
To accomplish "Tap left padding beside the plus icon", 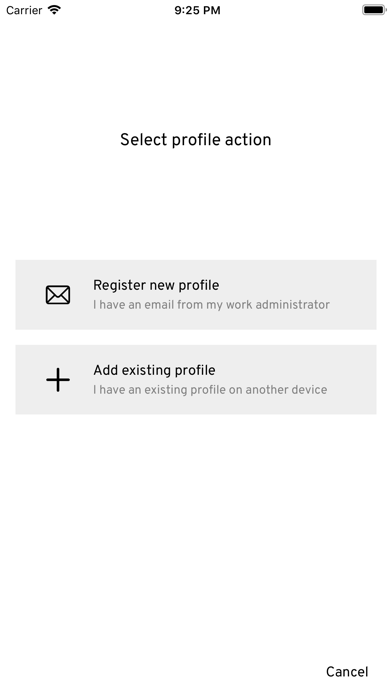I will click(x=30, y=380).
